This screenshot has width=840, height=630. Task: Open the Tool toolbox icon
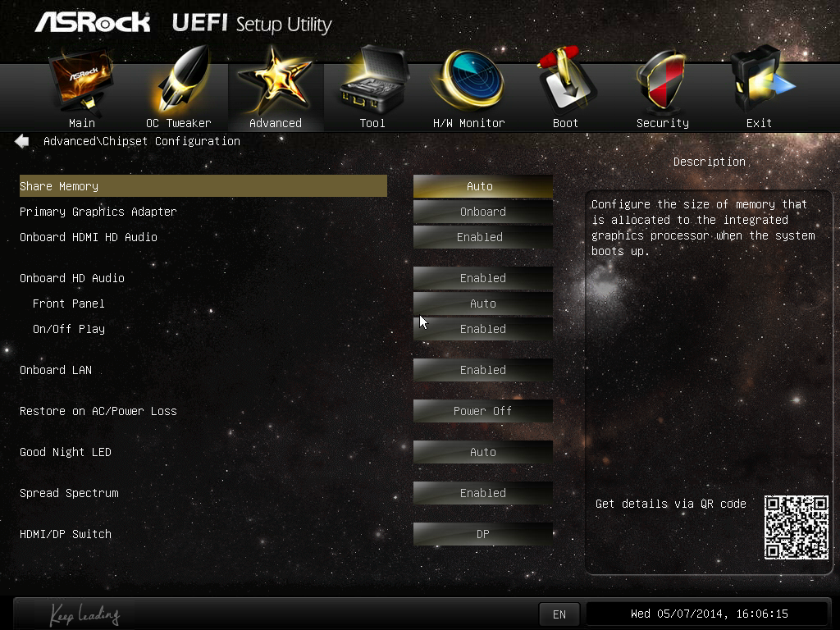coord(373,80)
